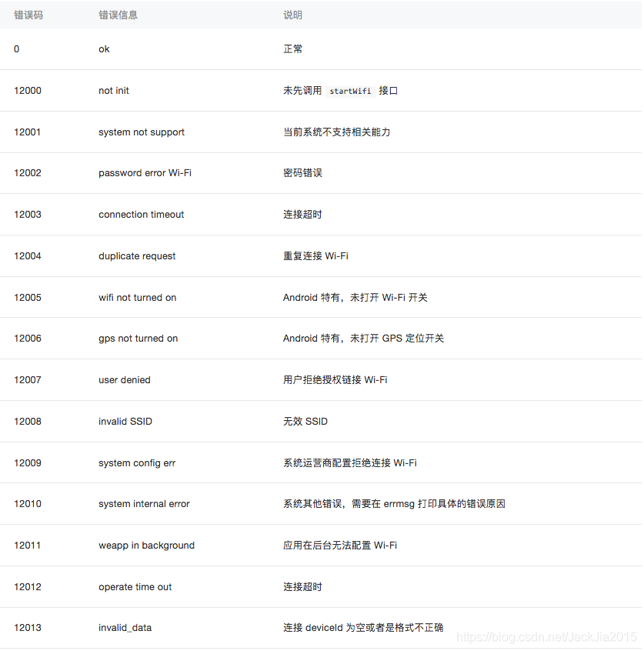Select 'wifi not turned on' message

coord(138,297)
